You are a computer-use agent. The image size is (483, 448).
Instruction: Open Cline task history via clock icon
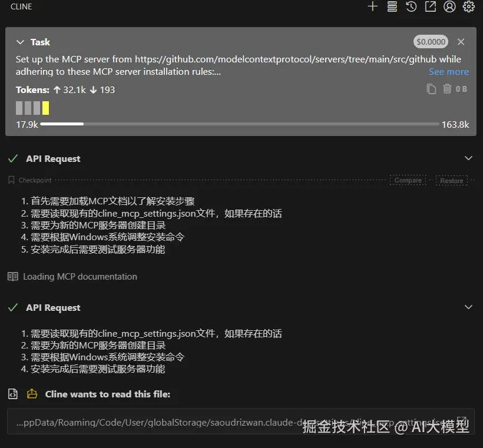[411, 7]
